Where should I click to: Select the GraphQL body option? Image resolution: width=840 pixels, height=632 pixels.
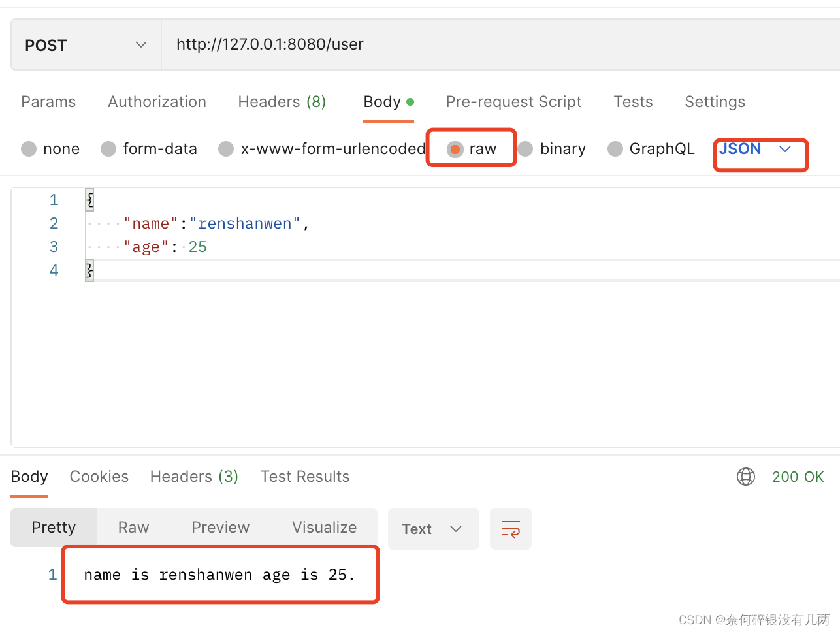(651, 149)
